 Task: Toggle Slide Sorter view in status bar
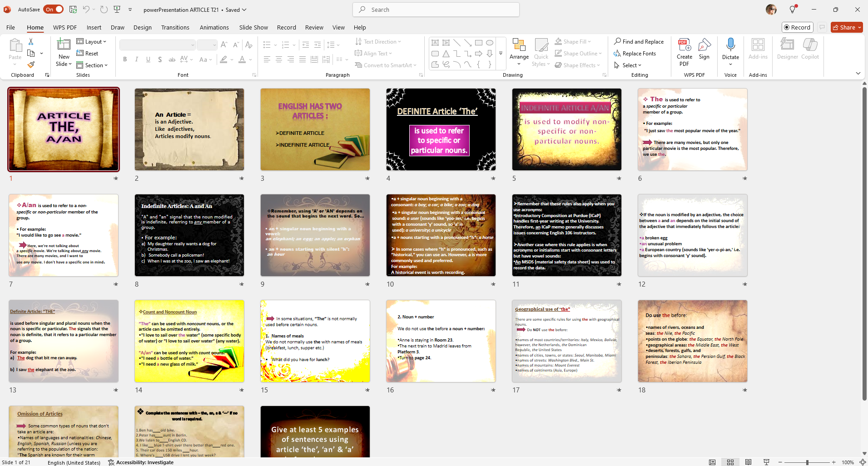tap(730, 462)
